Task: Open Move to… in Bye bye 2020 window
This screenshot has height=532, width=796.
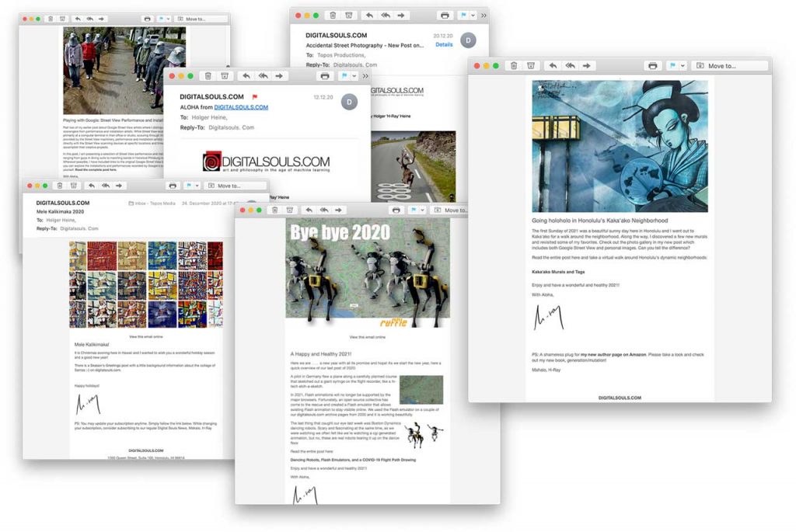Action: (x=450, y=210)
